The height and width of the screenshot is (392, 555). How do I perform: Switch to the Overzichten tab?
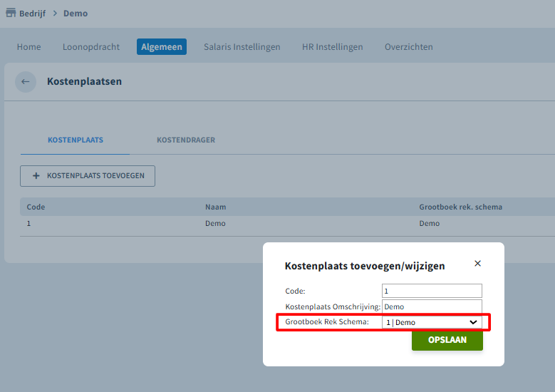tap(409, 47)
